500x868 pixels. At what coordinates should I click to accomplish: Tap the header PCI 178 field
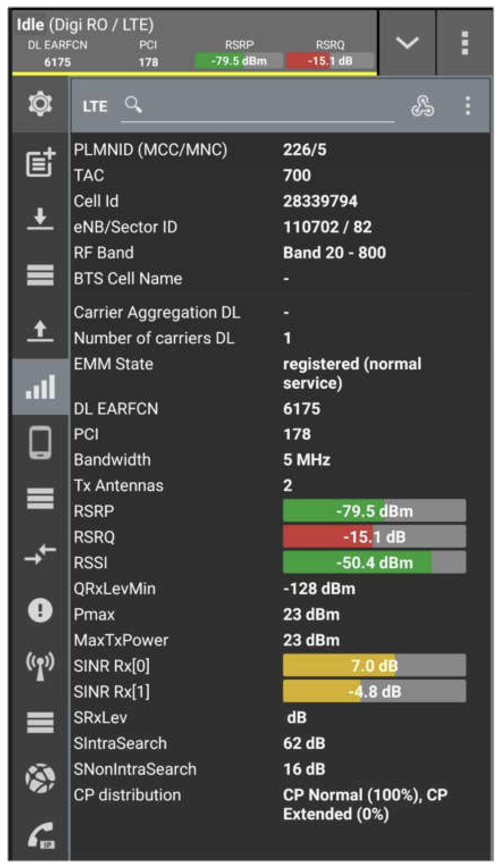(x=148, y=54)
